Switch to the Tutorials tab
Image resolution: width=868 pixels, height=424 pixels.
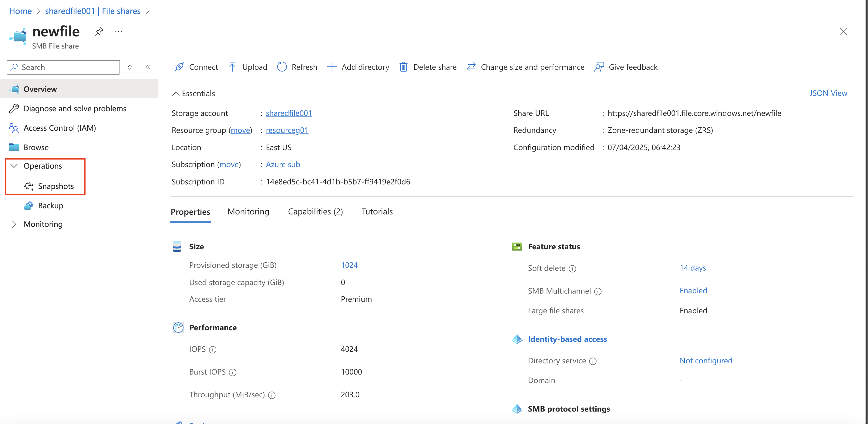377,211
